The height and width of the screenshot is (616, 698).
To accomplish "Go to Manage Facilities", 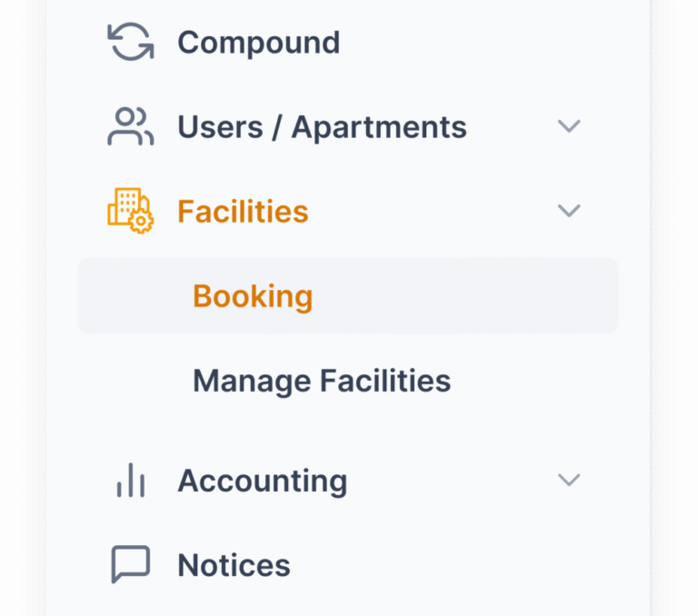I will 322,381.
